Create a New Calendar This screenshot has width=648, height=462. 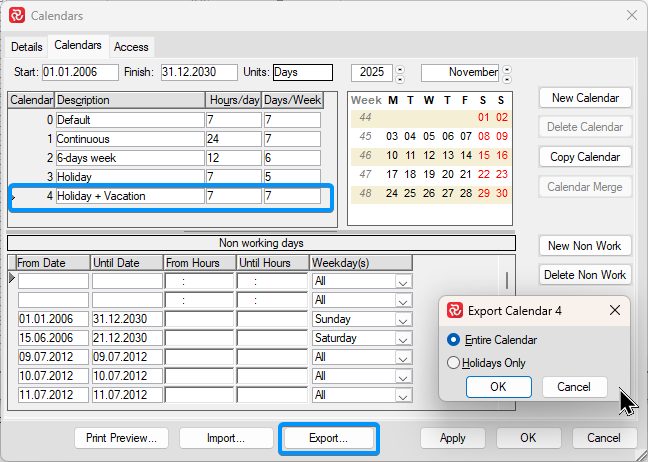[x=585, y=98]
